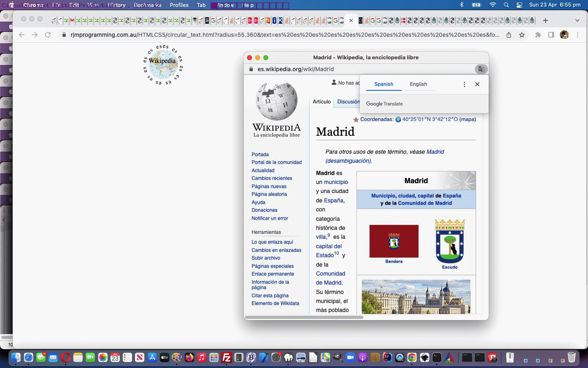This screenshot has height=368, width=588.
Task: Click the Donaciones link
Action: pos(264,210)
